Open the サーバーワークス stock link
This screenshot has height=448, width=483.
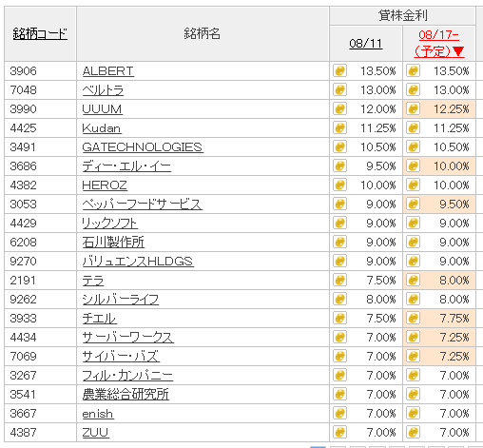pyautogui.click(x=127, y=338)
